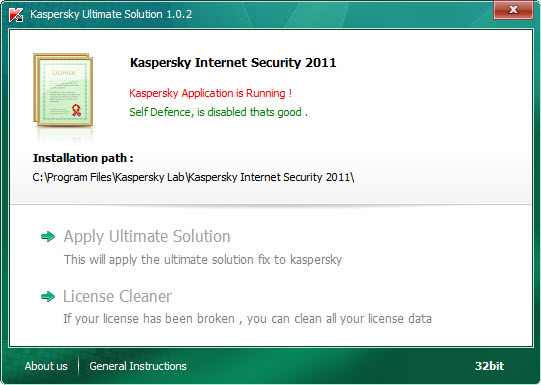The image size is (541, 385).
Task: Click 'Kaspersky Application is Running' status text
Action: click(210, 93)
